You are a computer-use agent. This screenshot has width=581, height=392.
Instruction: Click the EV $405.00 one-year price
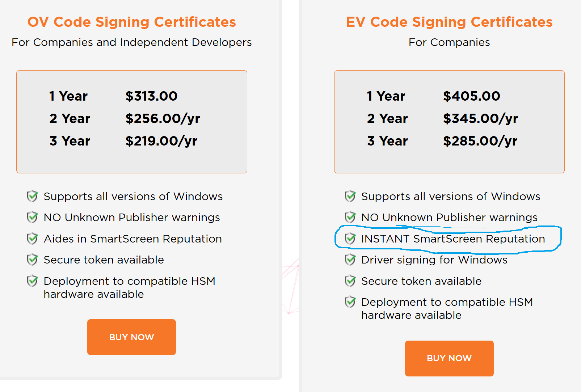click(471, 96)
